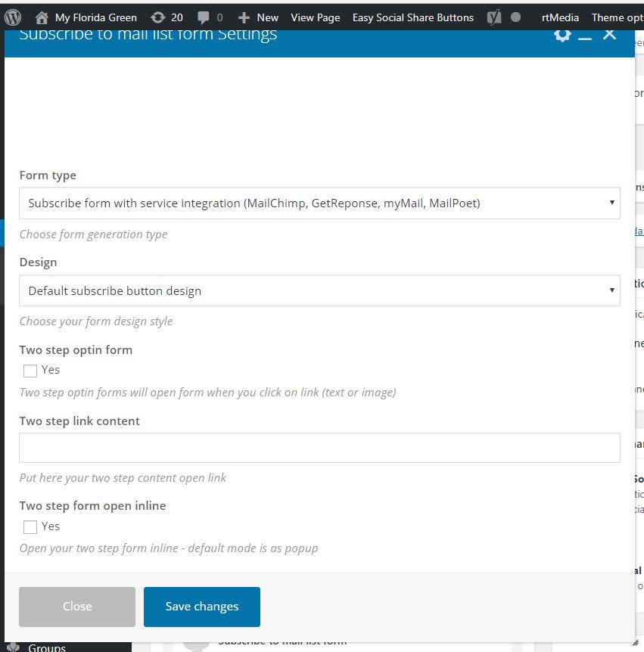
Task: Click the gray Close button
Action: click(77, 607)
